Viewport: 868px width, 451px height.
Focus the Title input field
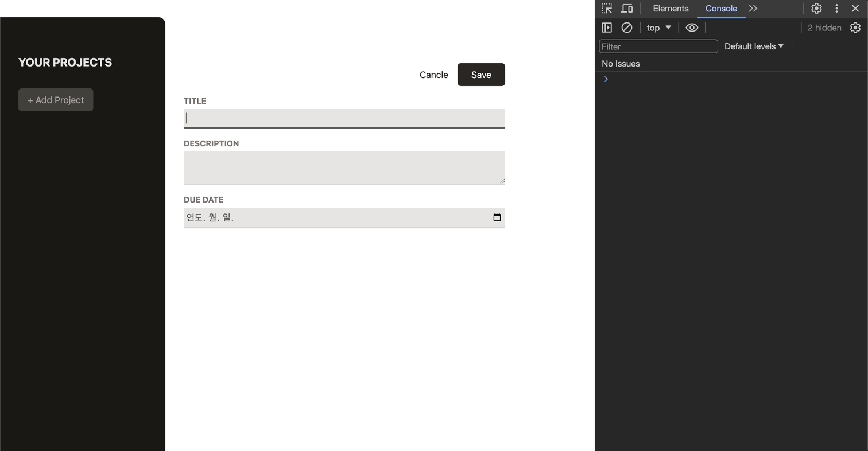click(344, 118)
